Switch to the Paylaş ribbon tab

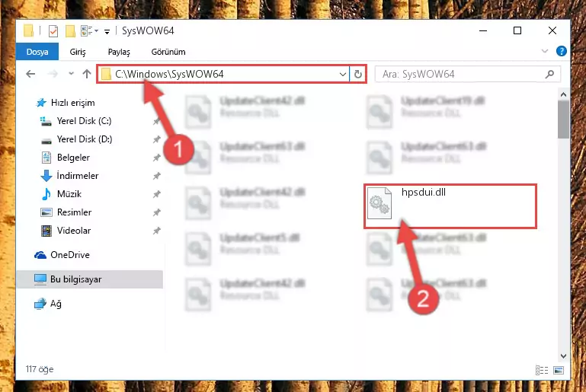[x=119, y=52]
